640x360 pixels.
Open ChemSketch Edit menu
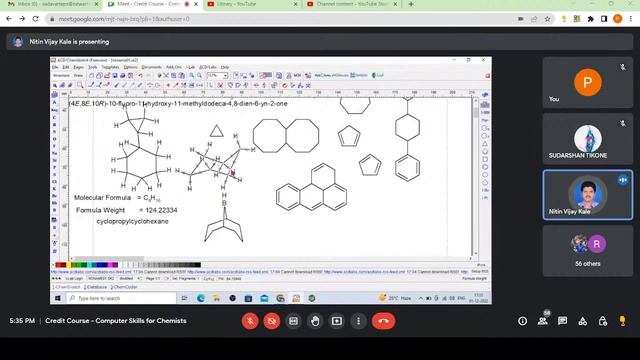point(66,67)
